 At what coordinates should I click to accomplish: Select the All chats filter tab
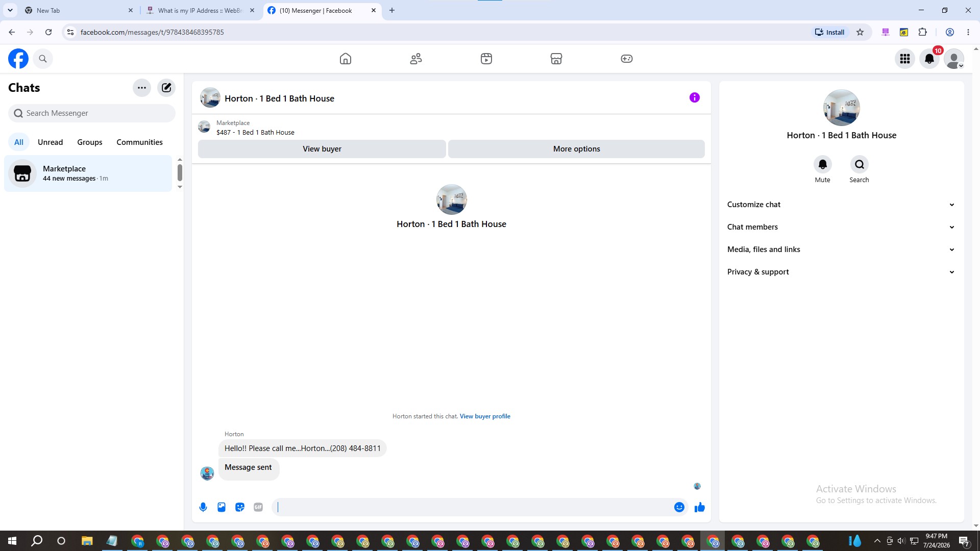[x=19, y=142]
